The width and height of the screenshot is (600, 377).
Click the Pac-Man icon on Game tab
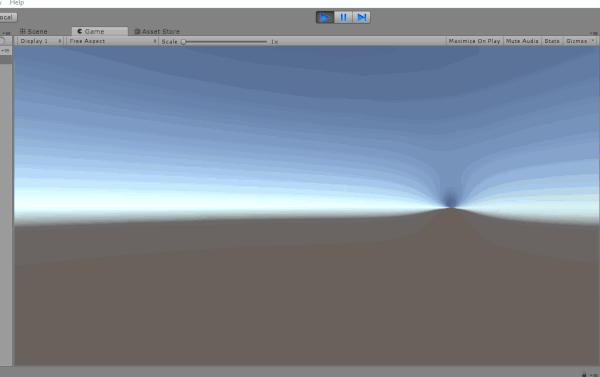[80, 31]
